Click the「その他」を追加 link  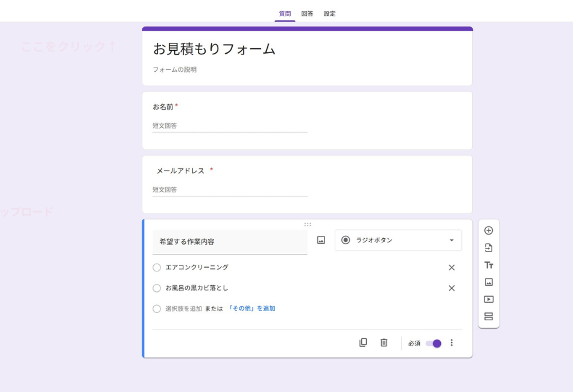pyautogui.click(x=251, y=309)
